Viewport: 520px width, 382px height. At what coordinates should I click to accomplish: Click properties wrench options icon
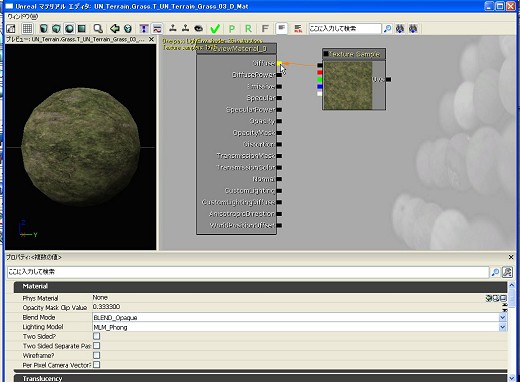pos(507,272)
